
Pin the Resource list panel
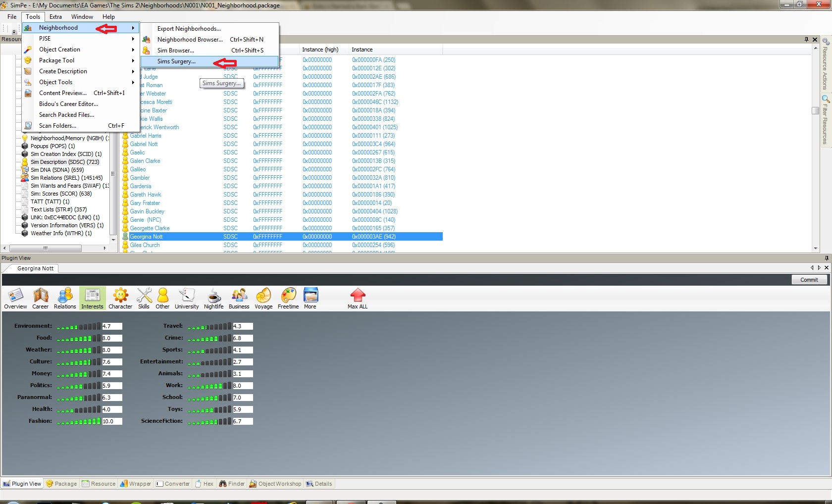click(x=806, y=40)
